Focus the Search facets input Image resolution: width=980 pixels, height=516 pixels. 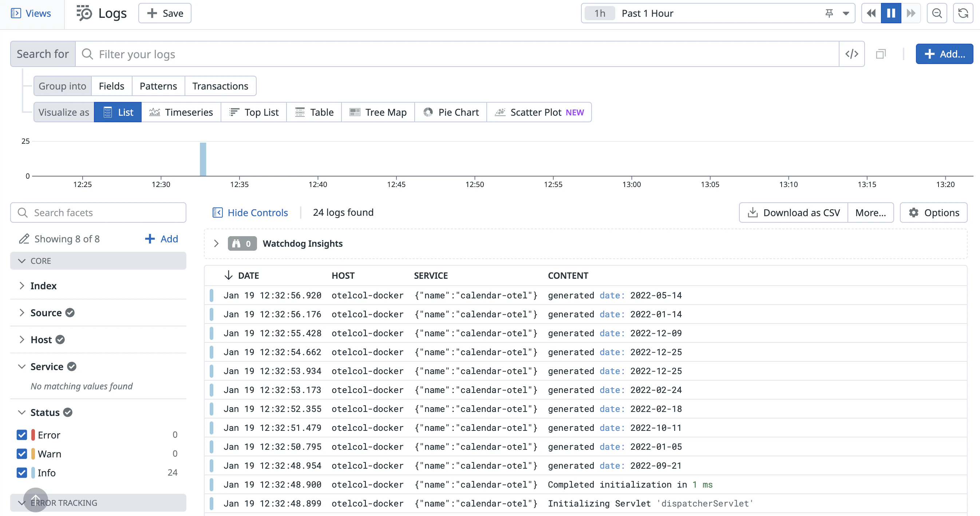(x=98, y=213)
